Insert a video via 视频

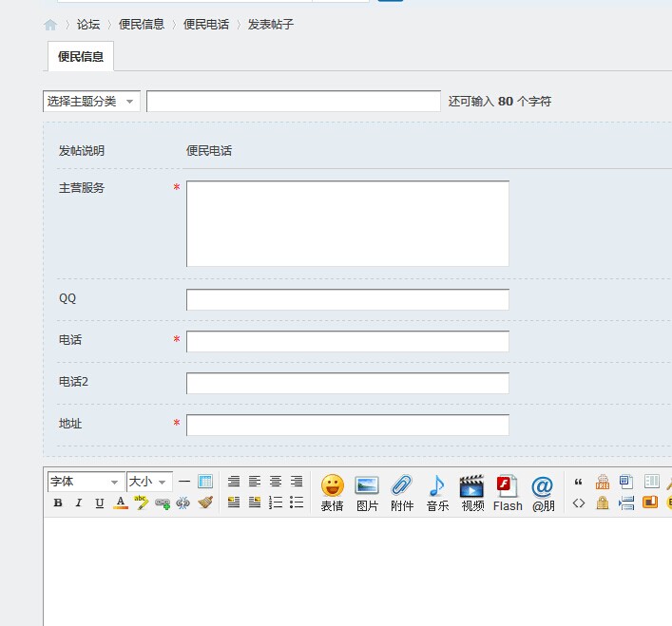[472, 493]
